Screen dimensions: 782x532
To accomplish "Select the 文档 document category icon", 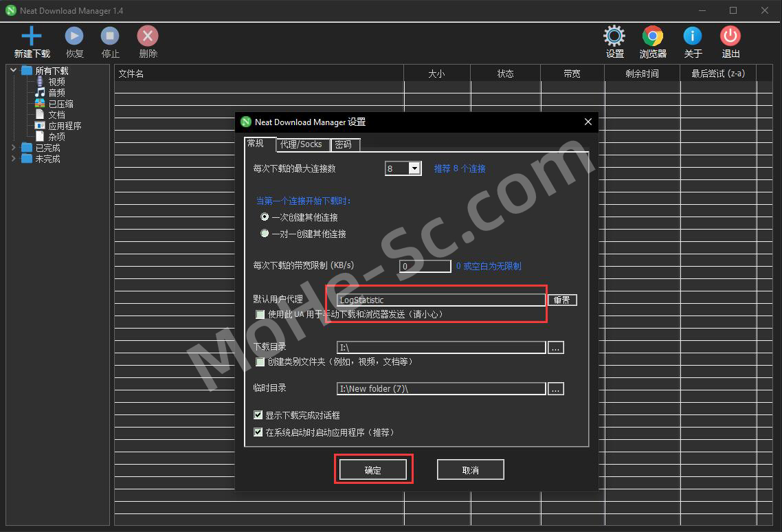I will (40, 114).
